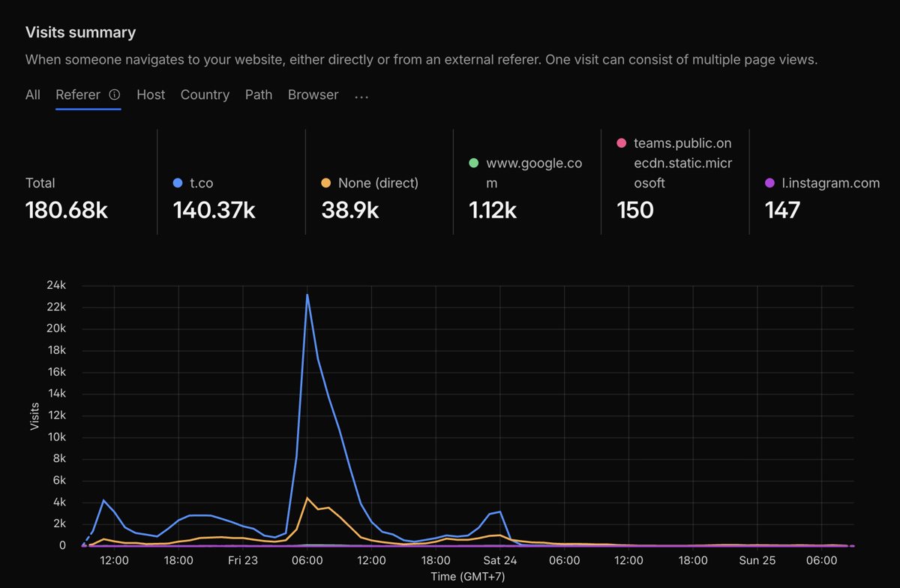Switch to the All tab
The image size is (900, 588).
coord(33,95)
